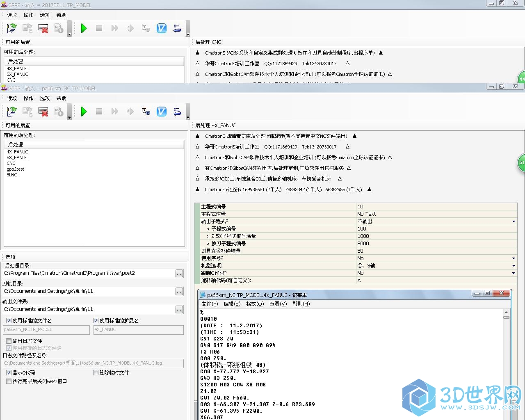Open Notepad 查看(V) menu

pos(278,304)
